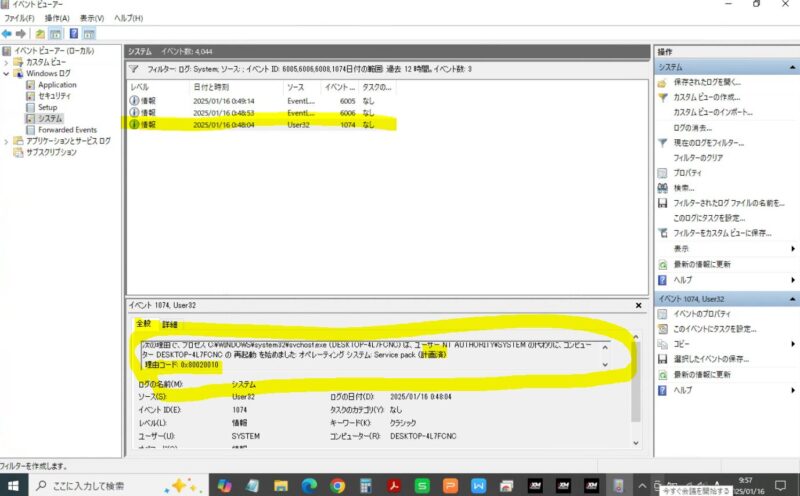Open the Windows Start menu
This screenshot has width=800, height=496.
pyautogui.click(x=13, y=485)
